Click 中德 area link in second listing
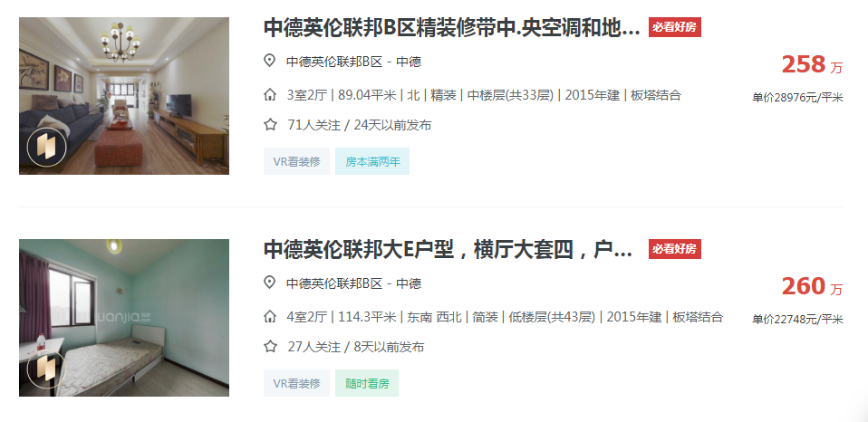Image resolution: width=868 pixels, height=422 pixels. coord(409,283)
